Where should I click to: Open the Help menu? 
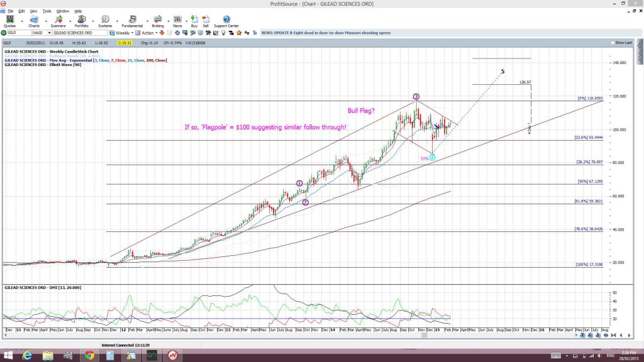click(x=78, y=11)
